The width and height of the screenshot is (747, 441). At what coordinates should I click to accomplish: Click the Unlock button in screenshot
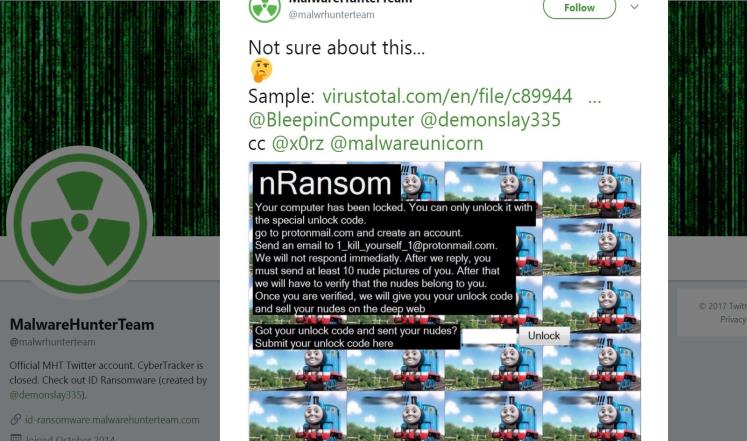(544, 336)
